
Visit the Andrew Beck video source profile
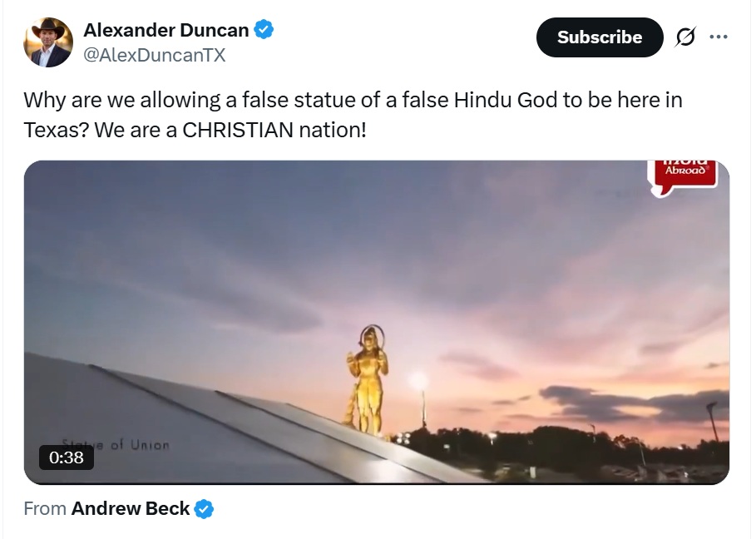[x=131, y=509]
